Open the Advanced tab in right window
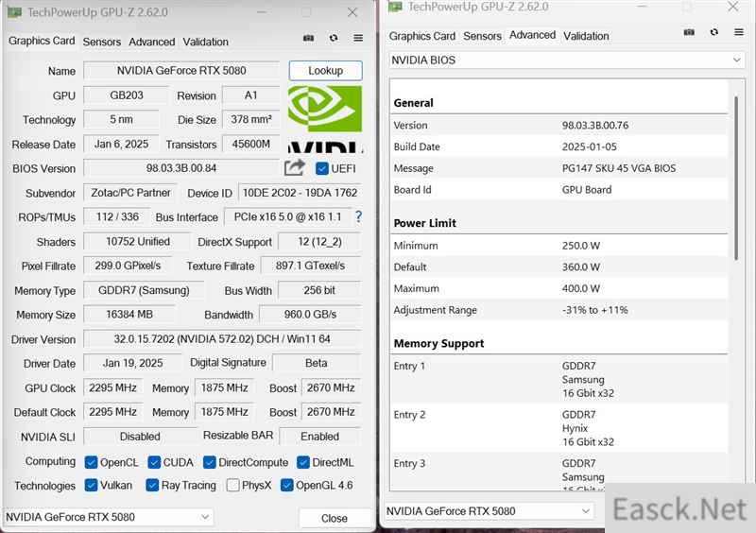The height and width of the screenshot is (533, 756). (x=532, y=35)
